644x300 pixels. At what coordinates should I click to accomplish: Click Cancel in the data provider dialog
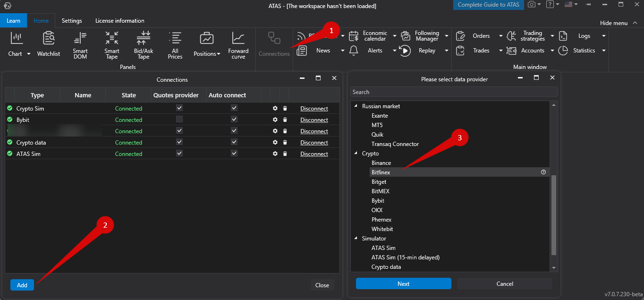point(505,283)
